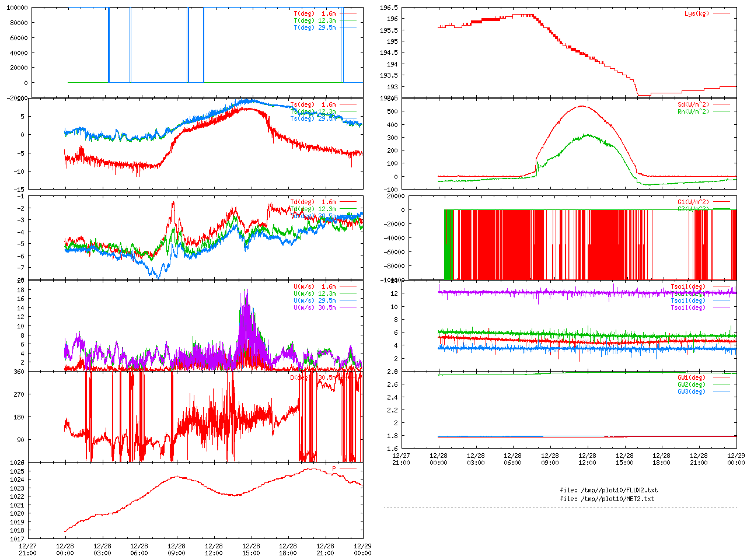Click the P legend label in pressure plot

pos(334,468)
